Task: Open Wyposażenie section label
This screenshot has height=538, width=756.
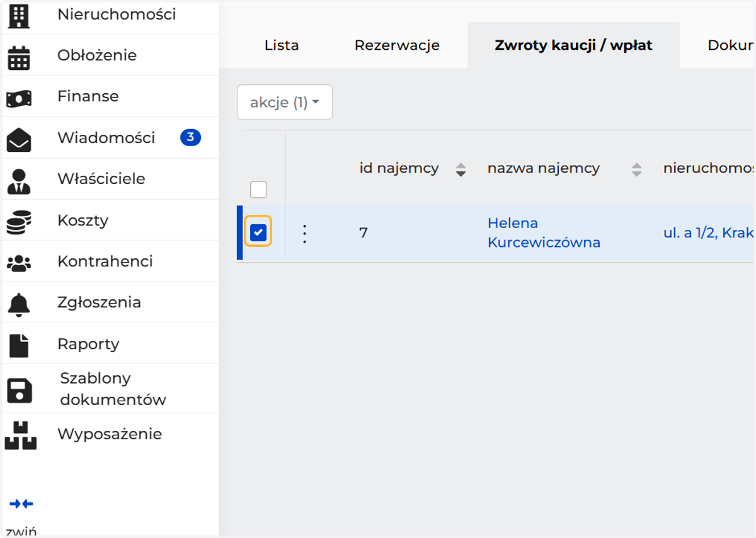Action: (x=110, y=434)
